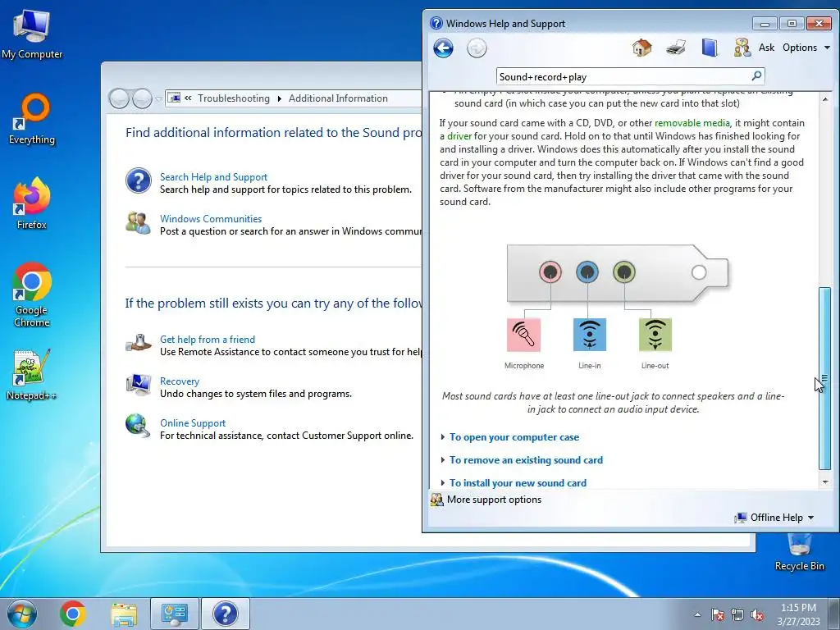
Task: Open Everything desktop shortcut
Action: tap(32, 119)
